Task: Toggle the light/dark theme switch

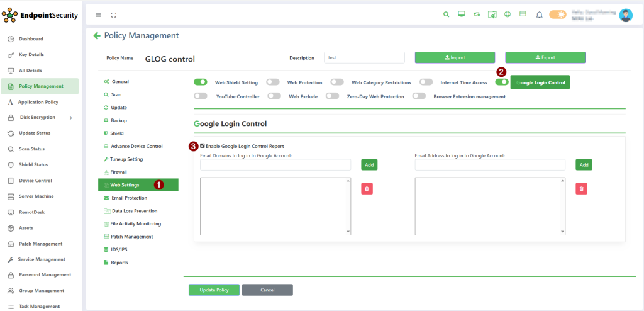Action: 557,14
